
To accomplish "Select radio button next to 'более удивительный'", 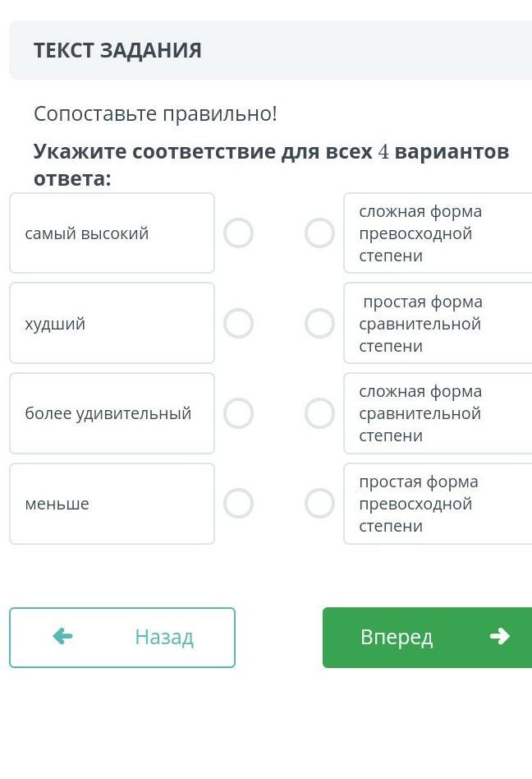I will point(238,413).
